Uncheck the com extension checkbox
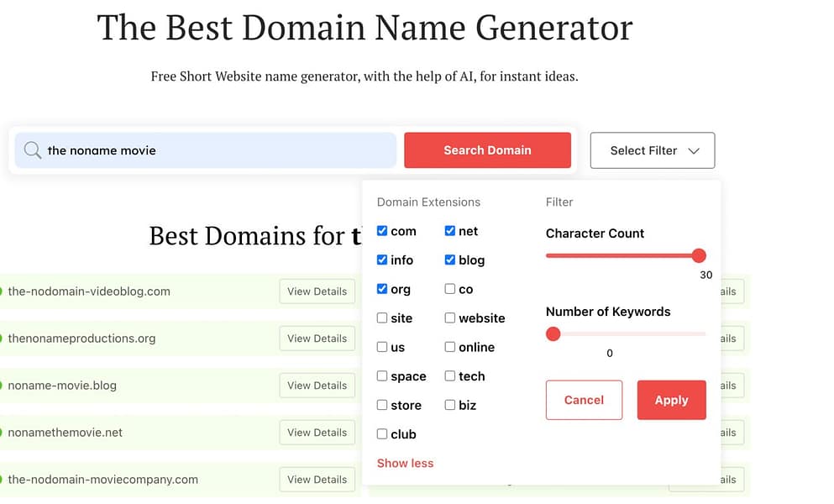The width and height of the screenshot is (834, 504). coord(382,231)
